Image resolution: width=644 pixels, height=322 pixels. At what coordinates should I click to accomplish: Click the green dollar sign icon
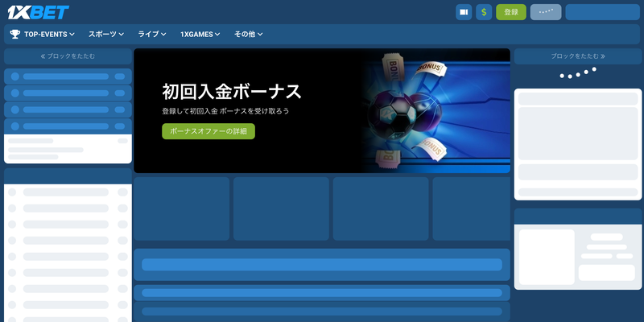[x=484, y=12]
